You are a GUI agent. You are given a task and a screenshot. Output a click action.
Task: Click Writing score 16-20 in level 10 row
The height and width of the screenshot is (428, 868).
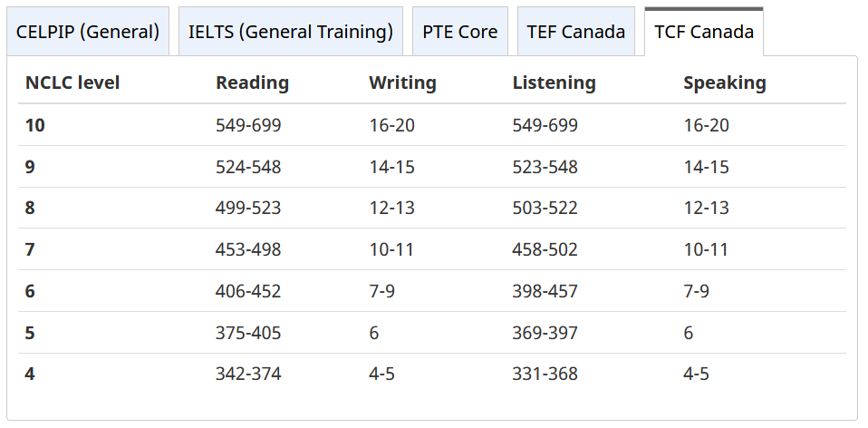(x=392, y=125)
